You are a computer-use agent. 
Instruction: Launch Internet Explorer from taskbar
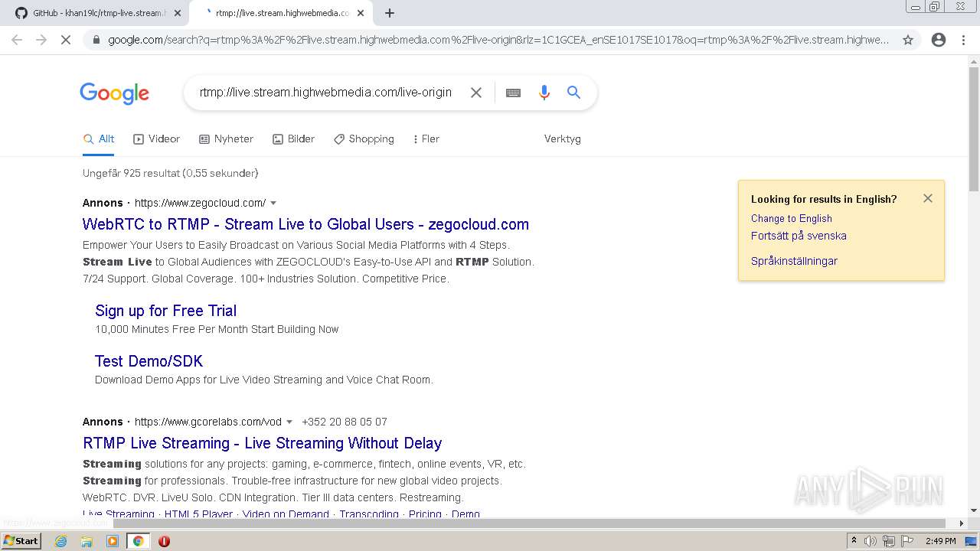coord(60,541)
